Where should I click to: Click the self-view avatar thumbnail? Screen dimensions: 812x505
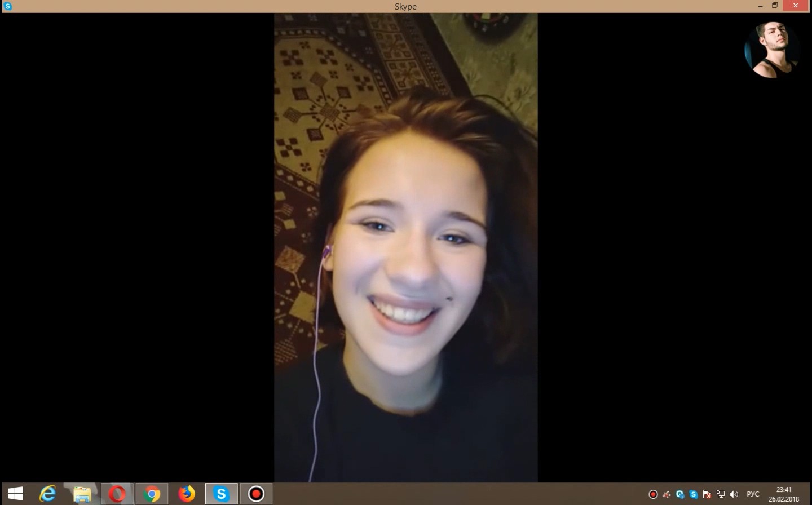click(x=772, y=49)
